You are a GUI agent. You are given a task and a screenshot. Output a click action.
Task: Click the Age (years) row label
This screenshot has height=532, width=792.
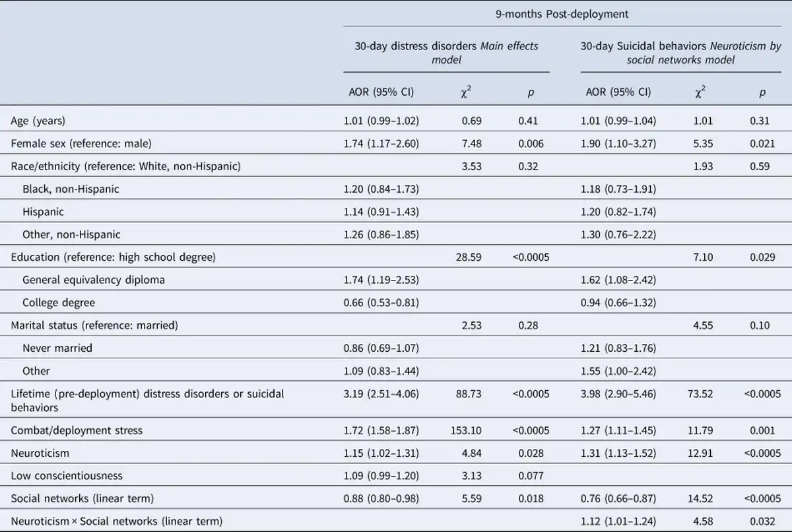38,121
